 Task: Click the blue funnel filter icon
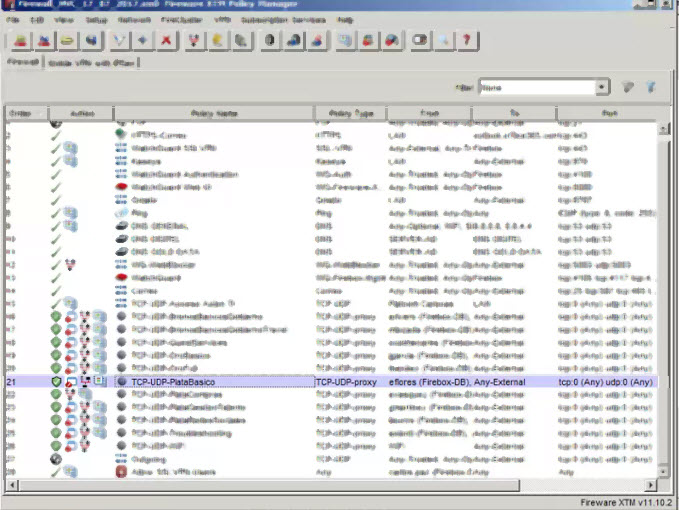tap(650, 87)
